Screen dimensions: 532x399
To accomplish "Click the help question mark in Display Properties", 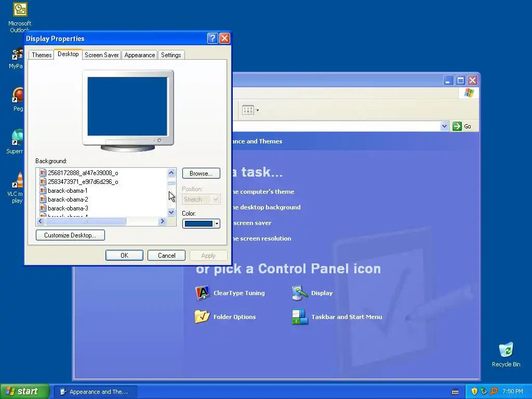I will (212, 38).
